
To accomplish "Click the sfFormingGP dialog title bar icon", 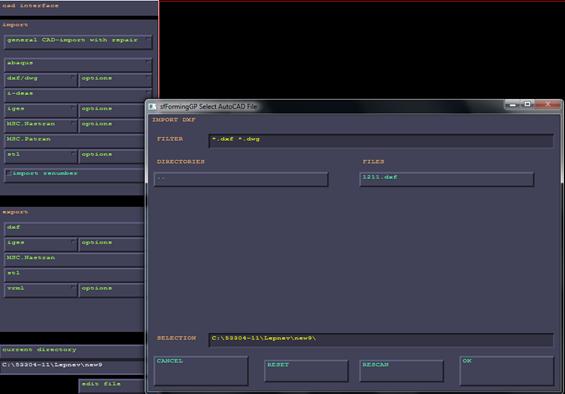I will [x=153, y=107].
